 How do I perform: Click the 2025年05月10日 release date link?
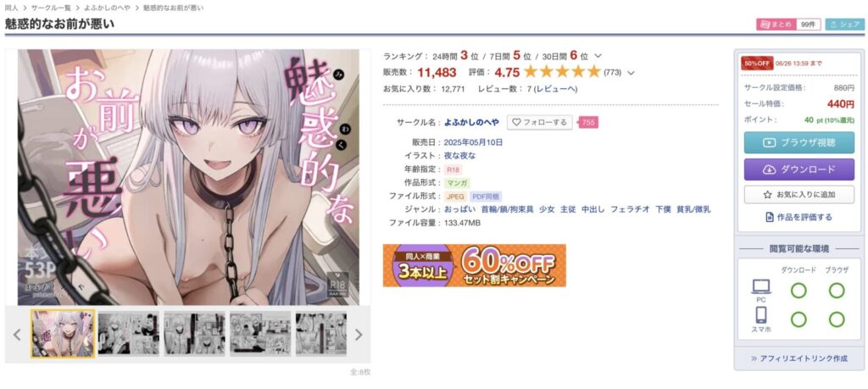[473, 142]
